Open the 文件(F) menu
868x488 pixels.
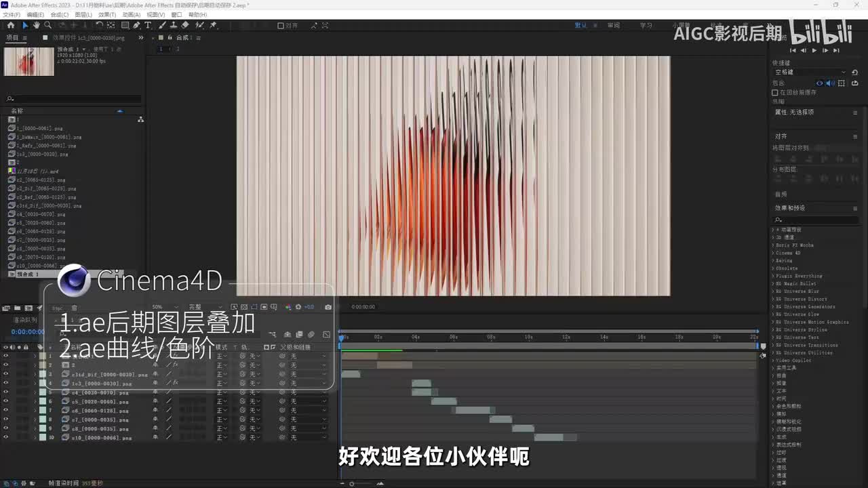tap(11, 14)
